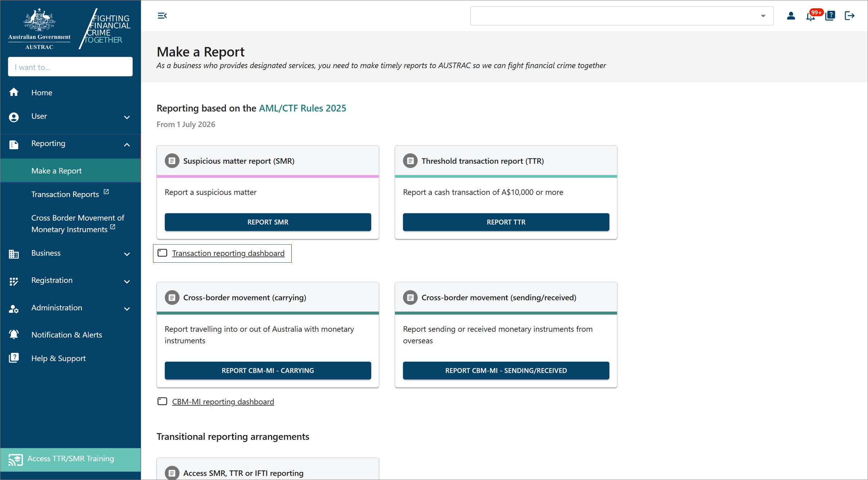
Task: Open notifications bell with 99+ badge
Action: click(811, 15)
